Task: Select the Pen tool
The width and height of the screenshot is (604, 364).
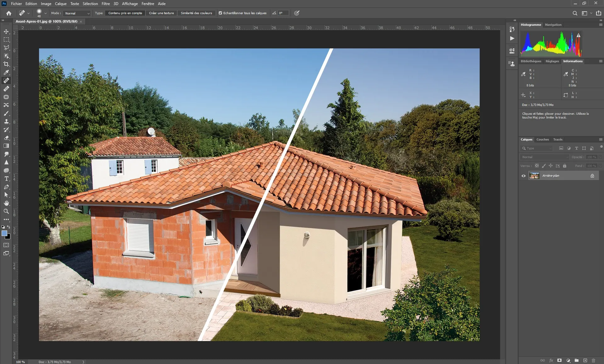Action: (x=6, y=187)
